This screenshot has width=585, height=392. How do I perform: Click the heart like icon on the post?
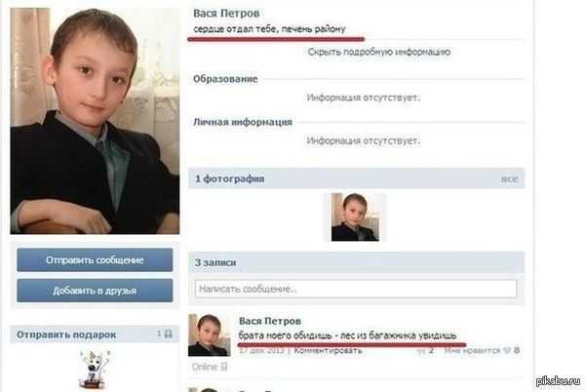point(506,350)
